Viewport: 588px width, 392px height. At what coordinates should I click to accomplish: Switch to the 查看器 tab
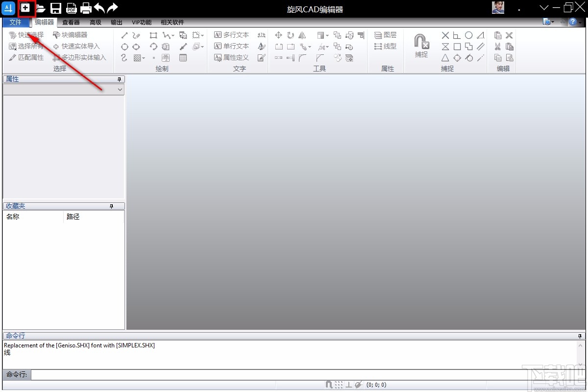pos(71,22)
